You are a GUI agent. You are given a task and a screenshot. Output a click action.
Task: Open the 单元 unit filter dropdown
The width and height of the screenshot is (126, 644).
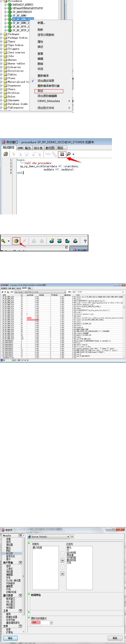coord(123,292)
